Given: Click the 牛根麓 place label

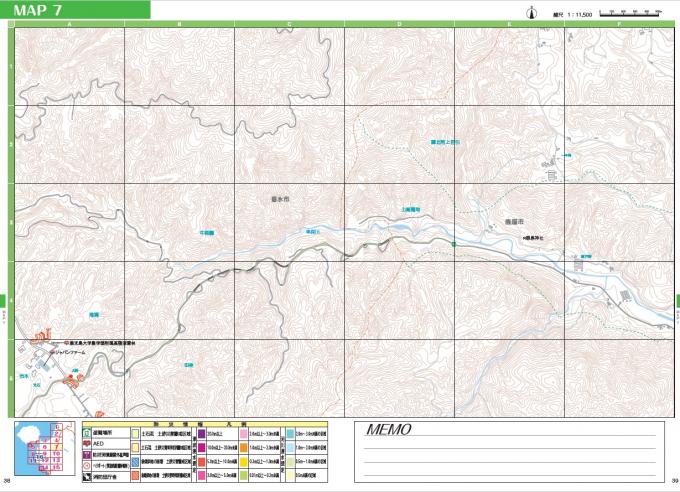Looking at the screenshot, I should tap(207, 233).
